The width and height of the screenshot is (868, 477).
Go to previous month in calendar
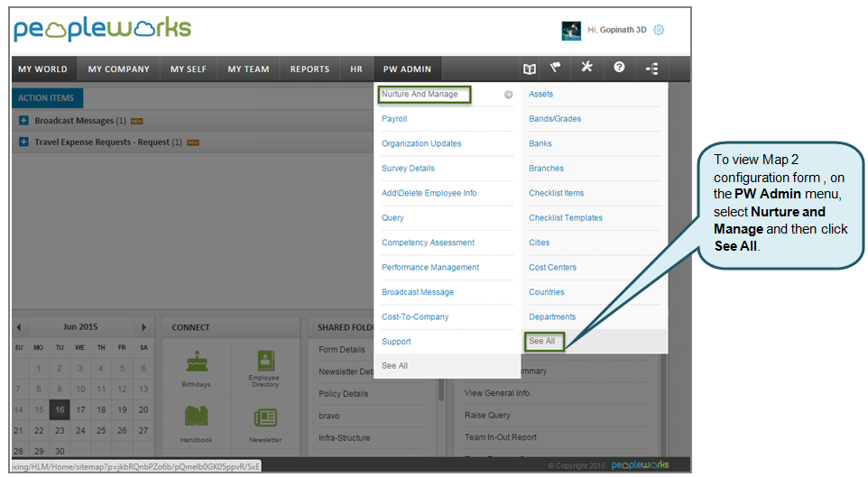[x=19, y=327]
